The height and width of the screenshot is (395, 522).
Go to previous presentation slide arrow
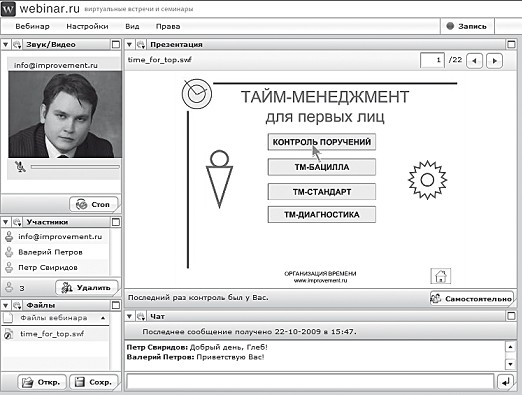(474, 61)
